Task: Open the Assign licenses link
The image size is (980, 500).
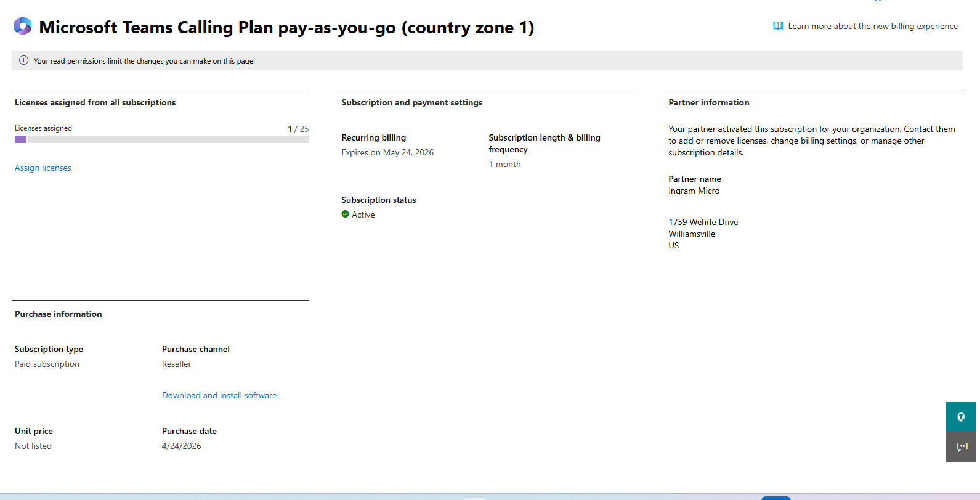Action: 43,168
